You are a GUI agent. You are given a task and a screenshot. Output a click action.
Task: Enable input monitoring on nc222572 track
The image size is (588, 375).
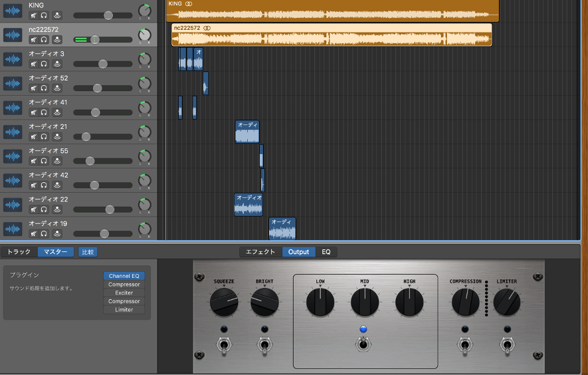57,39
